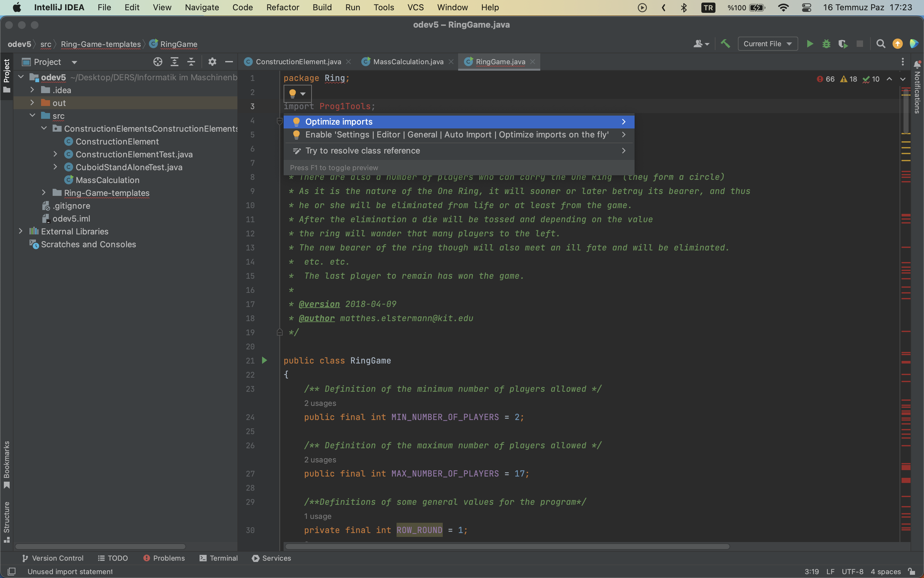Collapse all in Project panel
This screenshot has width=924, height=578.
pyautogui.click(x=191, y=62)
